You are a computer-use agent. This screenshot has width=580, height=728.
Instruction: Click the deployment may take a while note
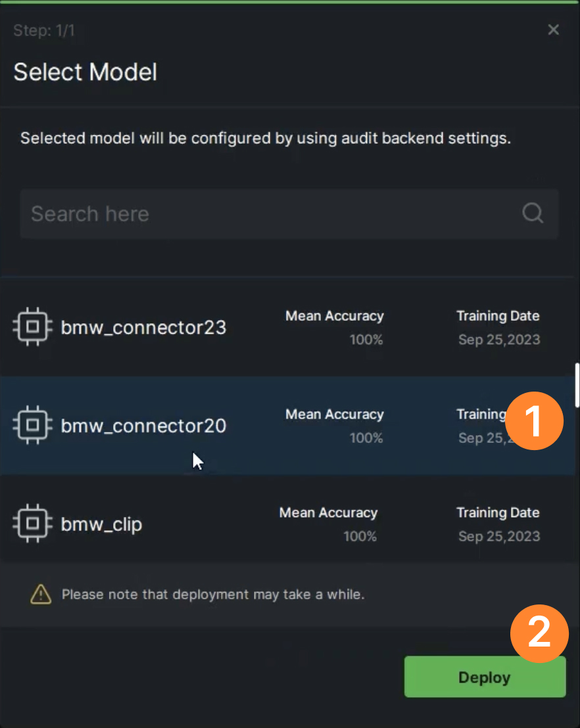[x=213, y=594]
